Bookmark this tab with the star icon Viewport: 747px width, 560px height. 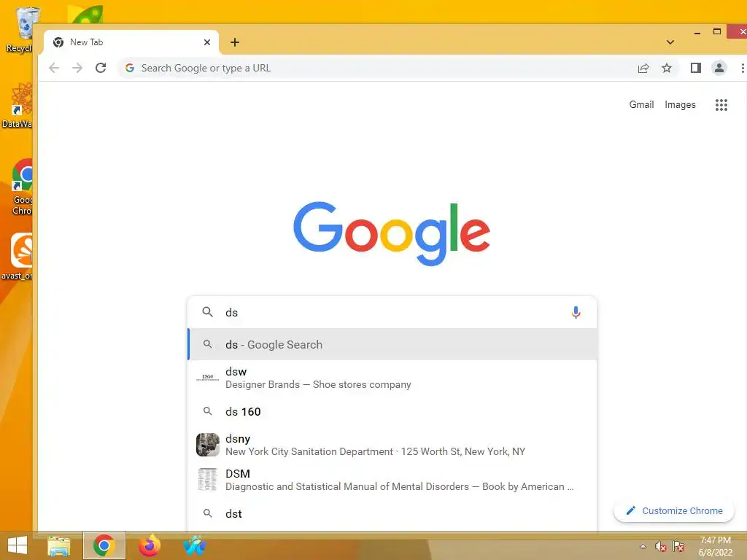(667, 68)
